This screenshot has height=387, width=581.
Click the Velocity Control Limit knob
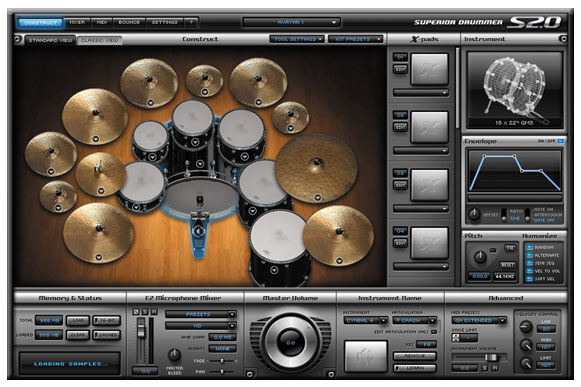coord(525,363)
